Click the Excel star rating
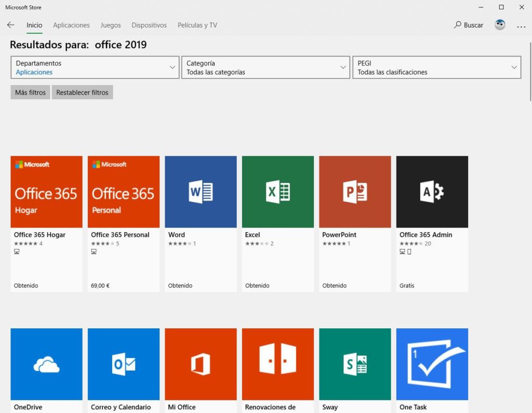This screenshot has height=413, width=532. tap(257, 243)
